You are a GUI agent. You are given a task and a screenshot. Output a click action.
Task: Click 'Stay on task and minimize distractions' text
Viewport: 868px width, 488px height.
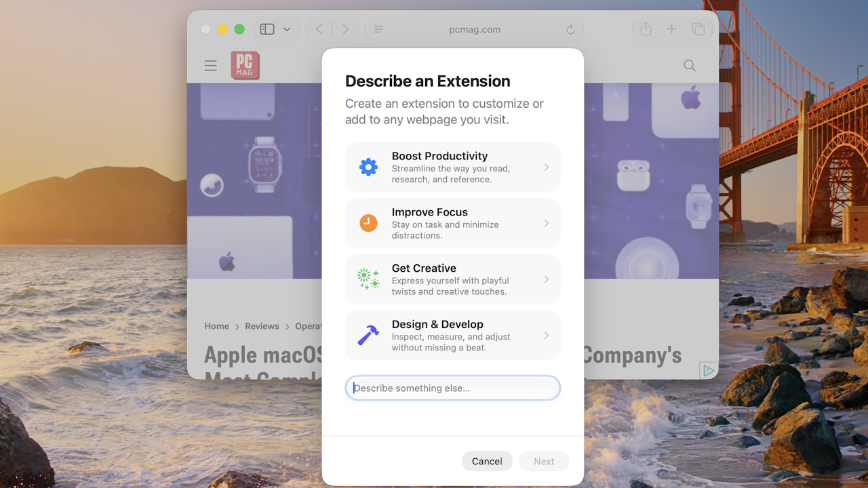click(446, 230)
